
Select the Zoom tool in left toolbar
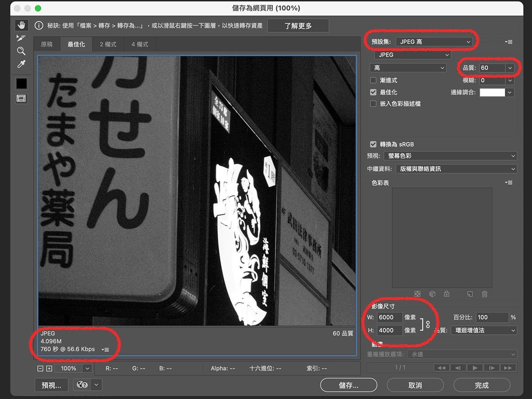21,51
